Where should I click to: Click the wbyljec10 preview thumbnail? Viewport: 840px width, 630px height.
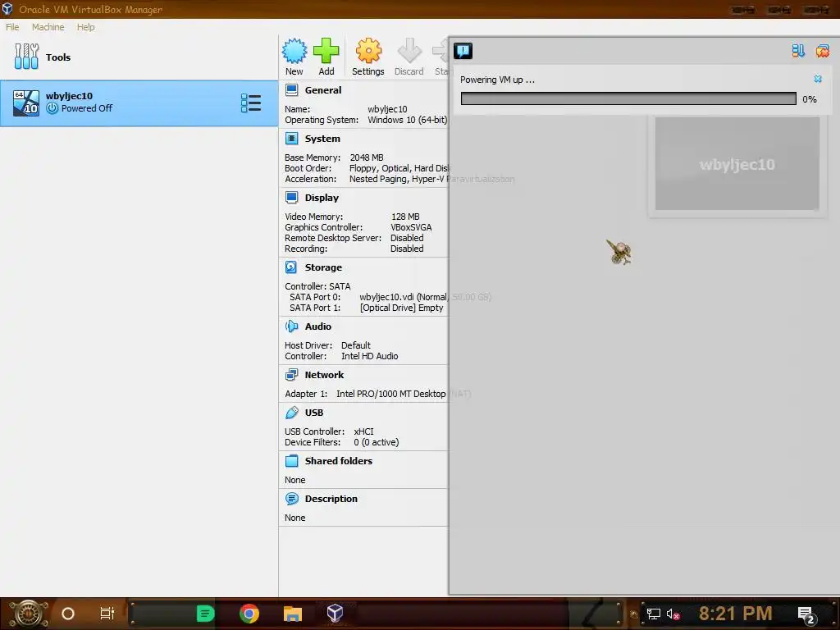pyautogui.click(x=737, y=164)
